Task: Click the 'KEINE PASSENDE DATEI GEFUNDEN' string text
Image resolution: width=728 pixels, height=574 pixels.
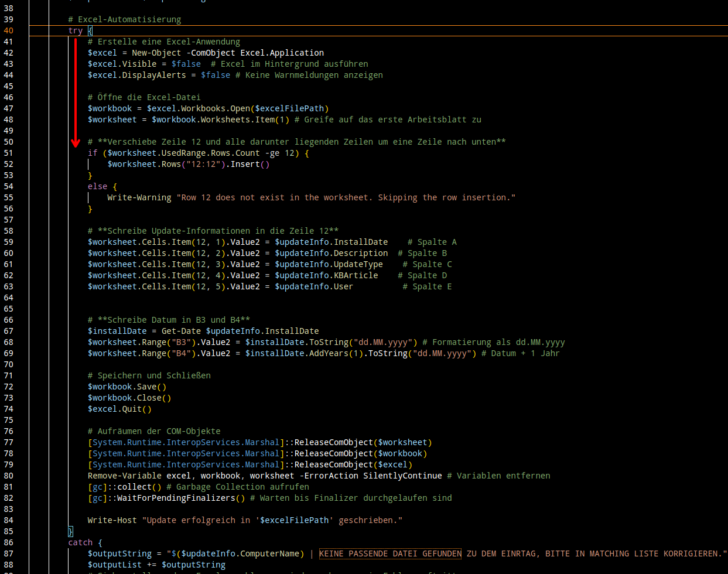Action: coord(390,553)
